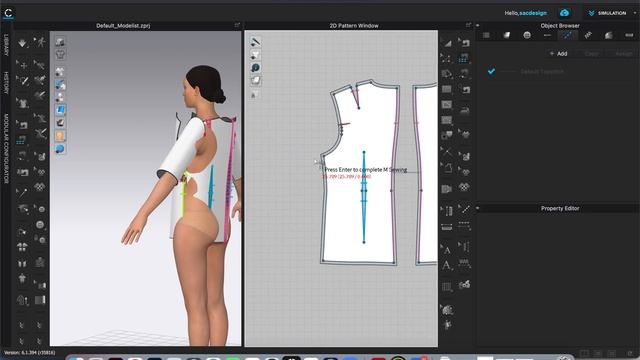Image resolution: width=640 pixels, height=360 pixels.
Task: Click the SIMULATION mode selector
Action: [x=607, y=13]
